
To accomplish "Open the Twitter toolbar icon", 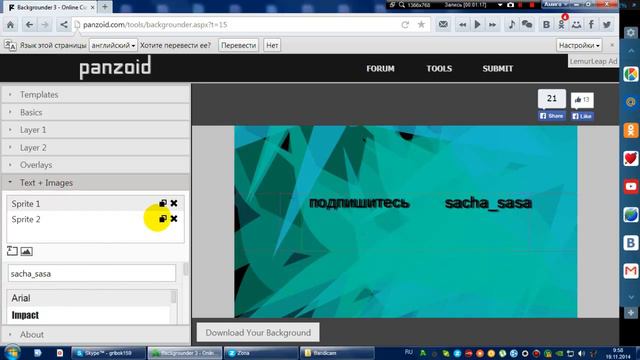I will (x=607, y=25).
